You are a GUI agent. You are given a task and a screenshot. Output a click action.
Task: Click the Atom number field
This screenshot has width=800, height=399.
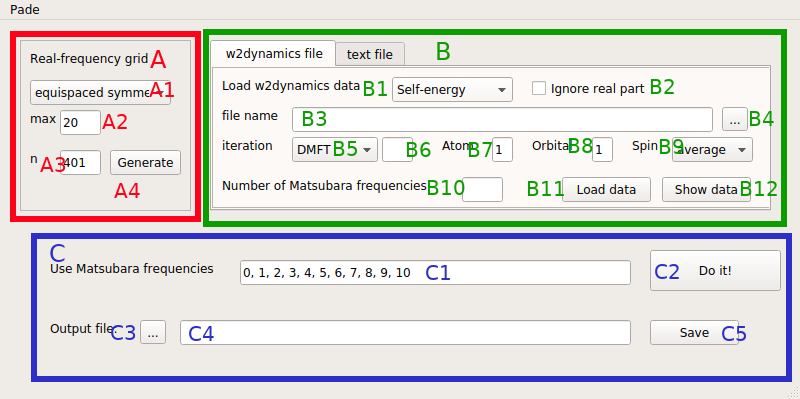tap(502, 150)
